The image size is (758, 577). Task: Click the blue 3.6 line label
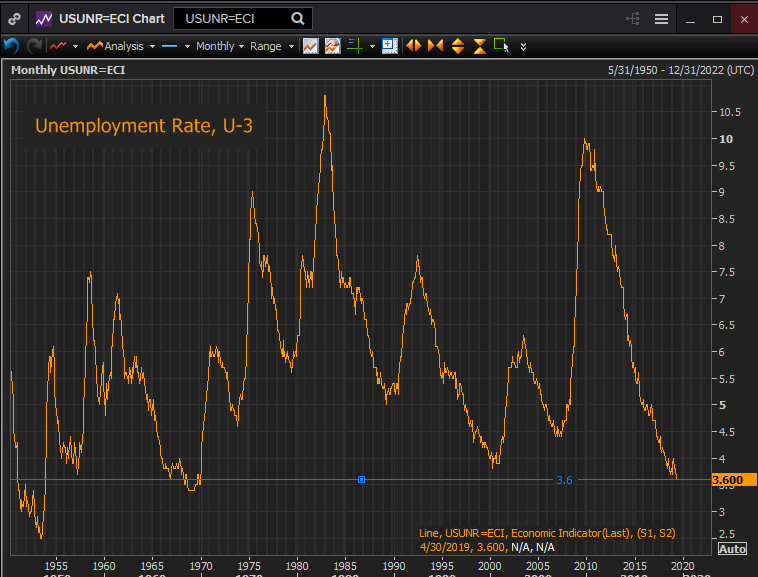pos(564,480)
